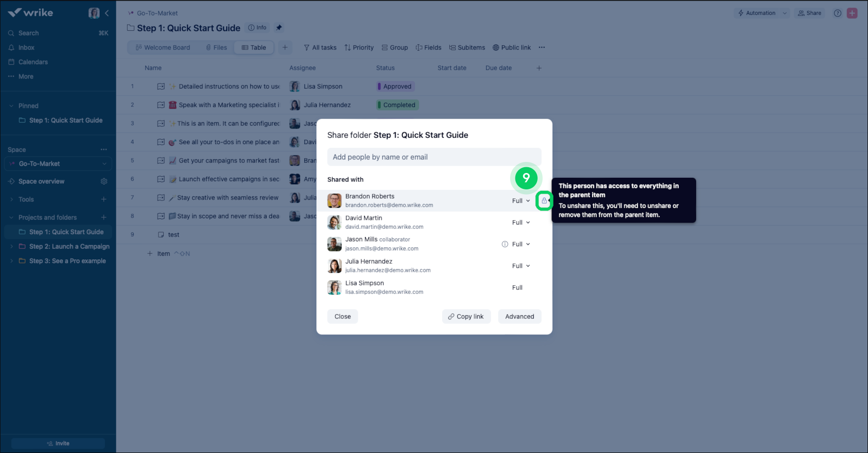Switch to the Files tab

click(x=216, y=47)
